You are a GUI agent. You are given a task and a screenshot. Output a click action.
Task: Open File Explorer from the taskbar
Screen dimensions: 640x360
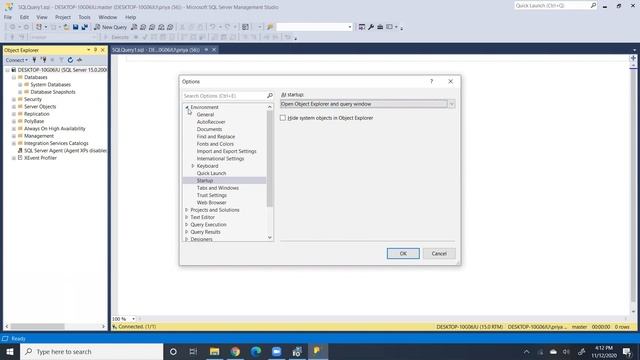pyautogui.click(x=214, y=351)
